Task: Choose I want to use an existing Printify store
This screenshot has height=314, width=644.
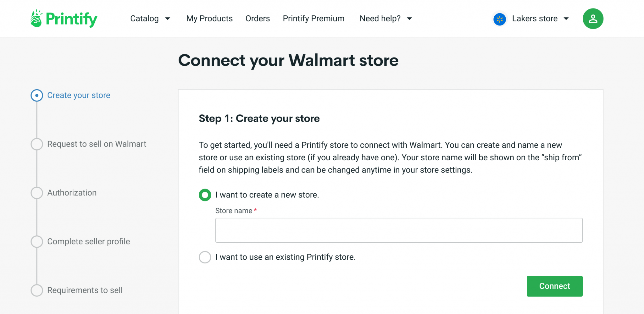Action: pos(205,257)
